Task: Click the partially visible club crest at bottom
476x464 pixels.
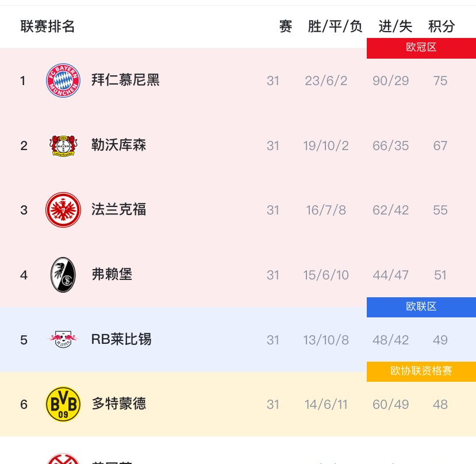Action: pos(63,458)
